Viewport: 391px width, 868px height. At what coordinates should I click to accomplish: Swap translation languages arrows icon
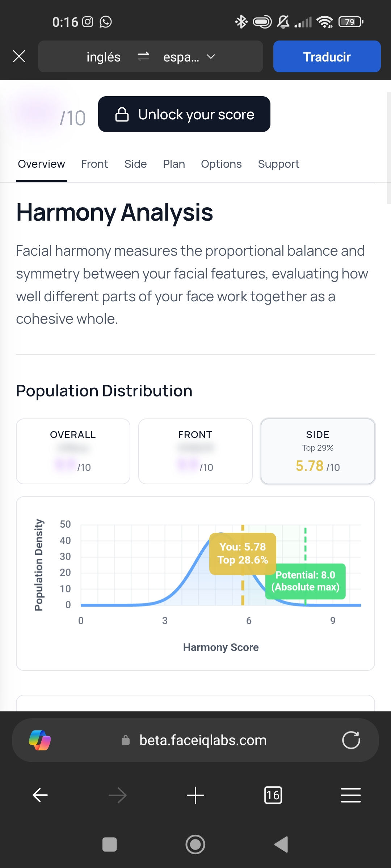pos(143,56)
